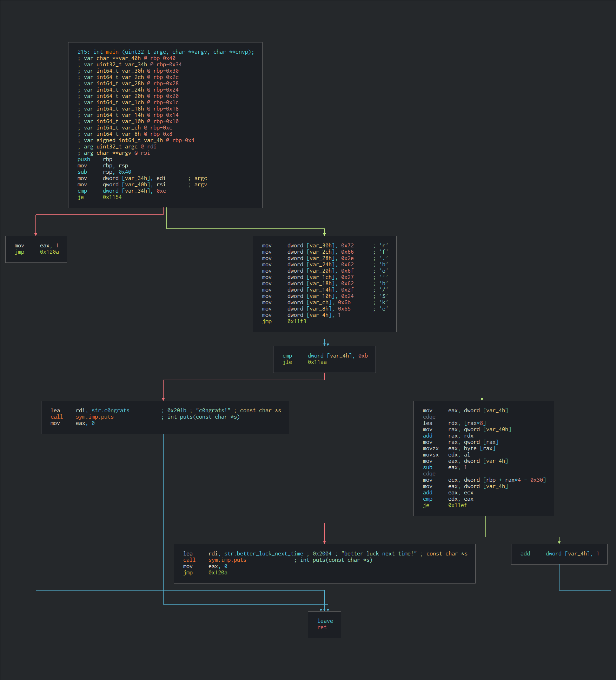Click the 'cmp edx, eax' comparison
The width and height of the screenshot is (616, 680).
448,499
